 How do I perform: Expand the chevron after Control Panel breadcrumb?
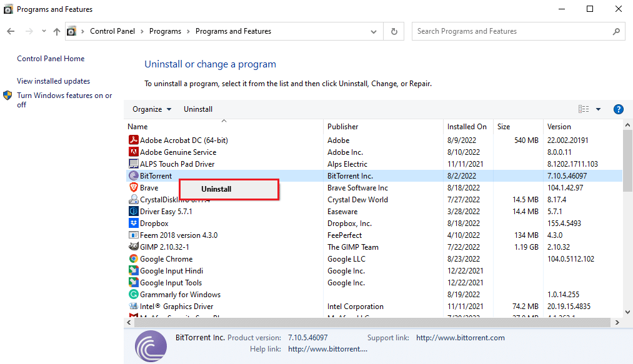pos(142,31)
